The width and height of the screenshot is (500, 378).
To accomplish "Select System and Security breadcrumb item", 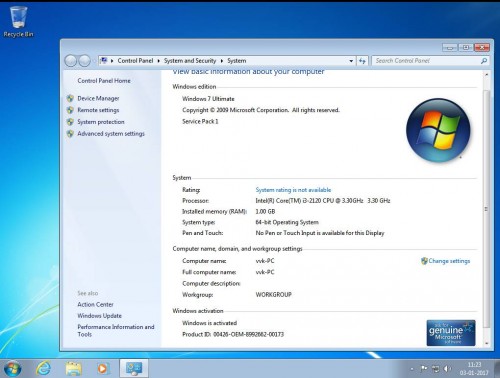I will (x=190, y=61).
